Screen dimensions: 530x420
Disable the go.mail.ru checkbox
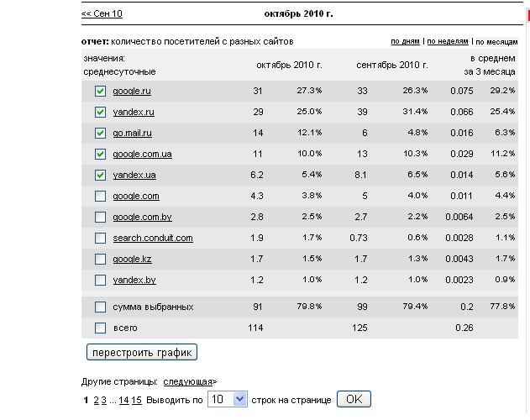point(101,133)
